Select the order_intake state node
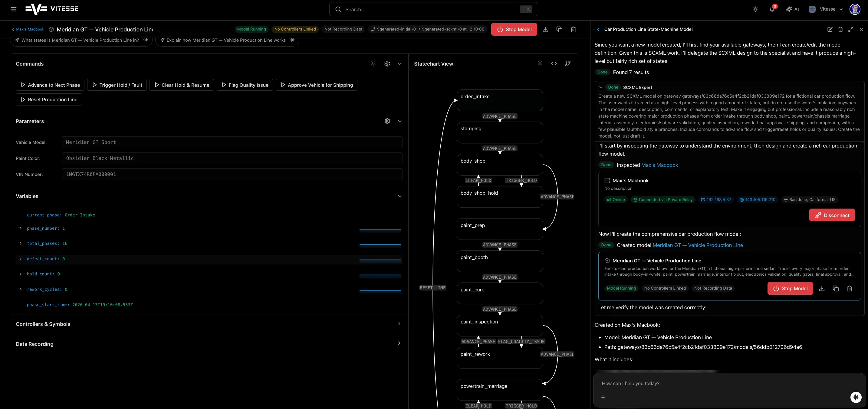Screen dimensions: 868x409 tap(500, 100)
